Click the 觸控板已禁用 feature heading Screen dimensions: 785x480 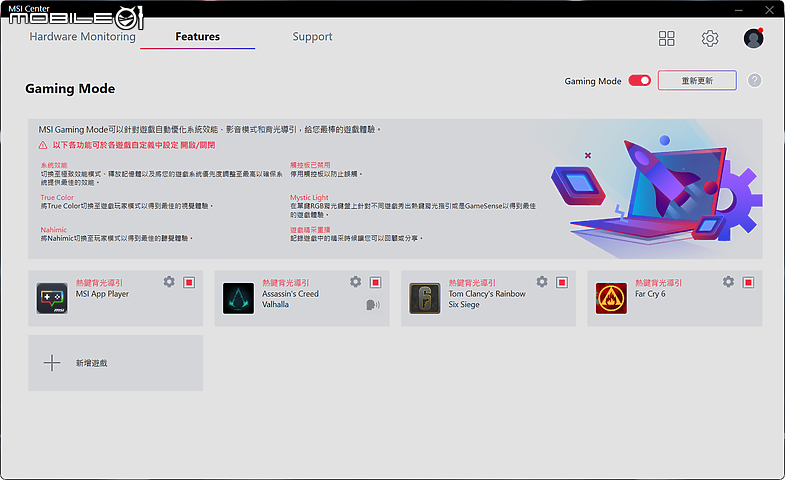click(x=310, y=165)
